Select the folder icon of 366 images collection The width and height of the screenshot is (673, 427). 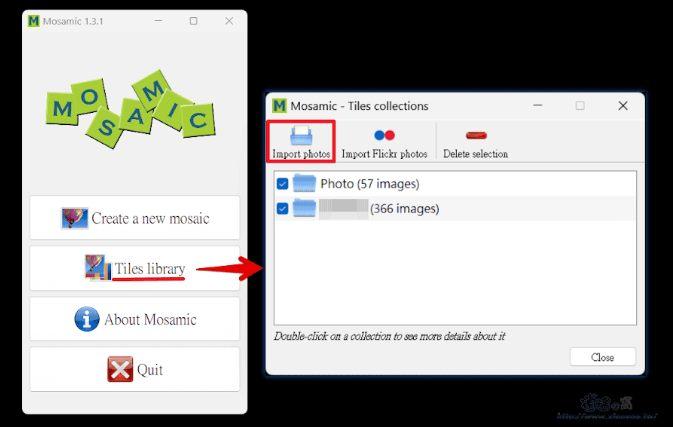click(x=304, y=208)
